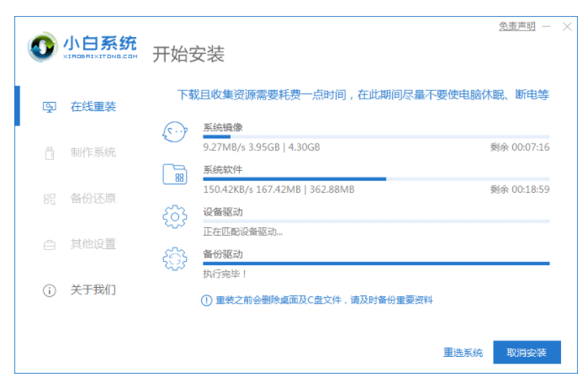
Task: Click the 系统镜像 download progress bar
Action: click(x=376, y=136)
